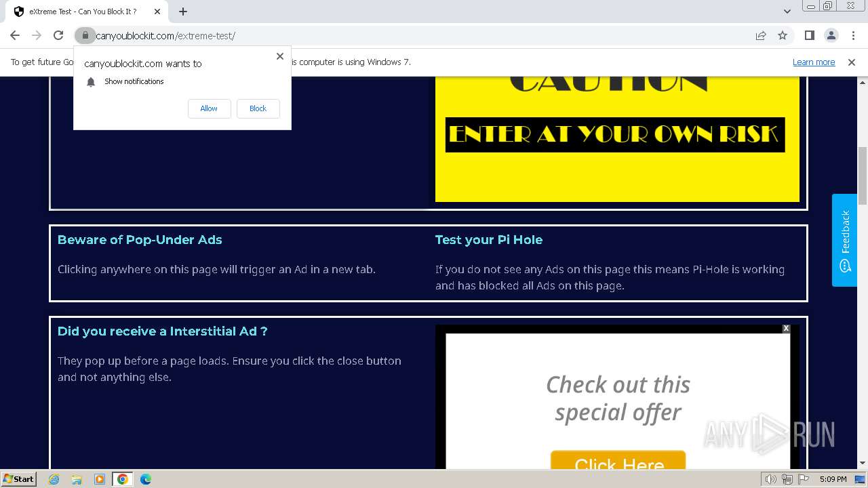Click the browser forward arrow
The width and height of the screenshot is (868, 488).
point(37,35)
